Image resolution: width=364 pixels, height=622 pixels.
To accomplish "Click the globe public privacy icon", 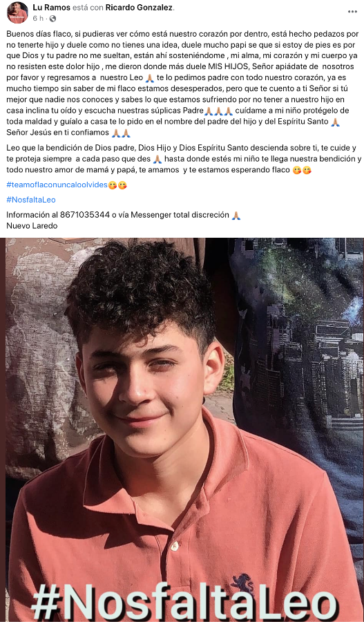I will [x=52, y=18].
